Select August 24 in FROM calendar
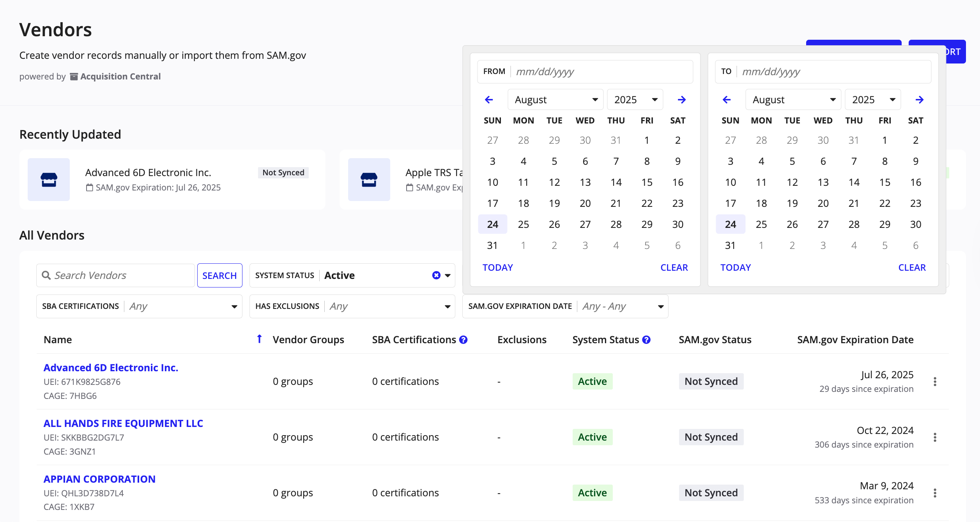Viewport: 980px width, 522px height. pos(493,224)
